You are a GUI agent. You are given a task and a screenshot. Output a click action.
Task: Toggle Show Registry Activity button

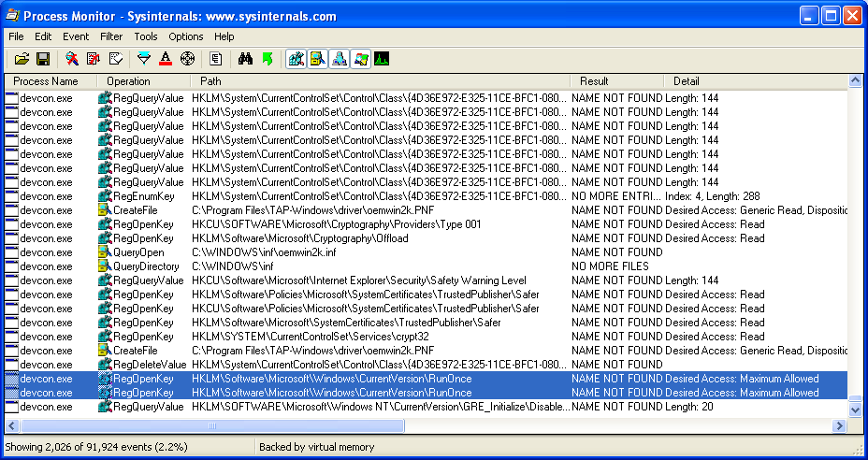tap(297, 59)
